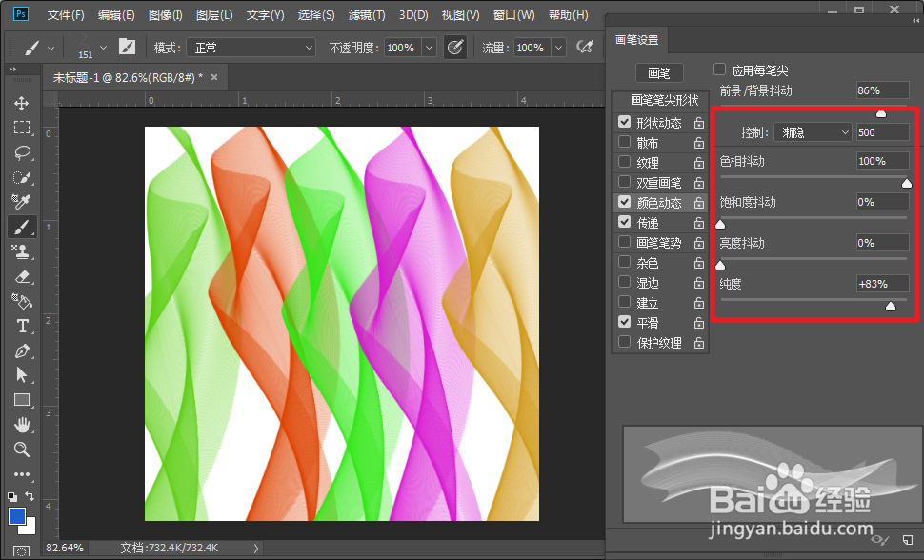The width and height of the screenshot is (924, 560).
Task: Check the 应用每笔尖 option
Action: coord(720,70)
